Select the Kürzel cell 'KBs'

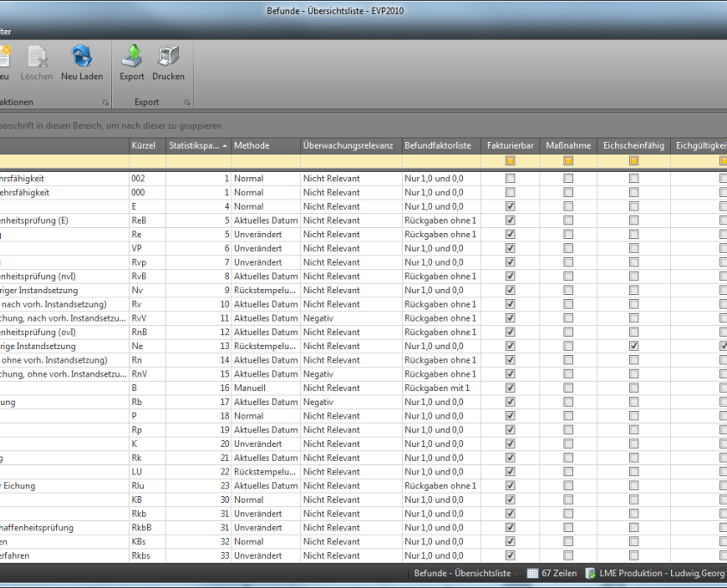pos(147,542)
